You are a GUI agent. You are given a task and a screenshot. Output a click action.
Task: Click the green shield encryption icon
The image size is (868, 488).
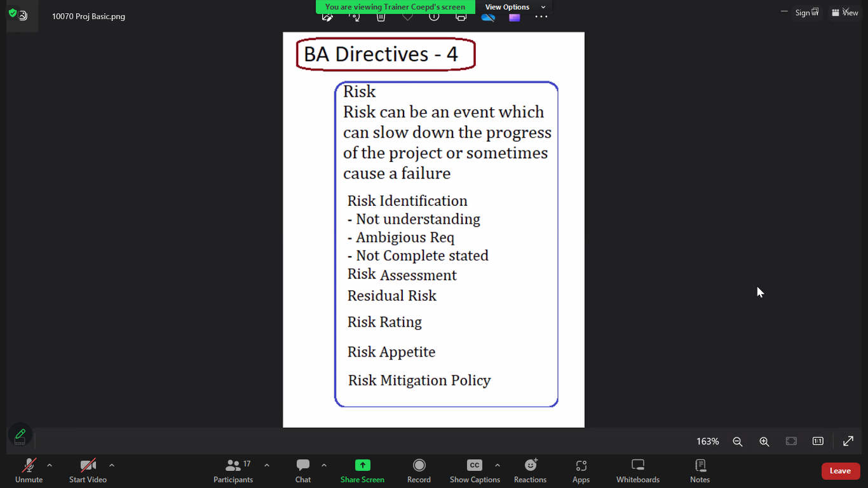(13, 13)
